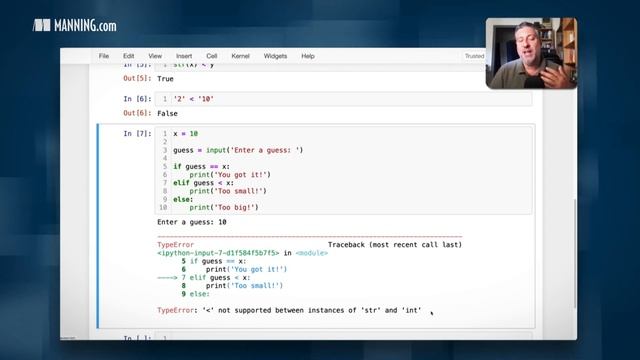This screenshot has width=640, height=360.
Task: Open the Insert menu
Action: (184, 56)
